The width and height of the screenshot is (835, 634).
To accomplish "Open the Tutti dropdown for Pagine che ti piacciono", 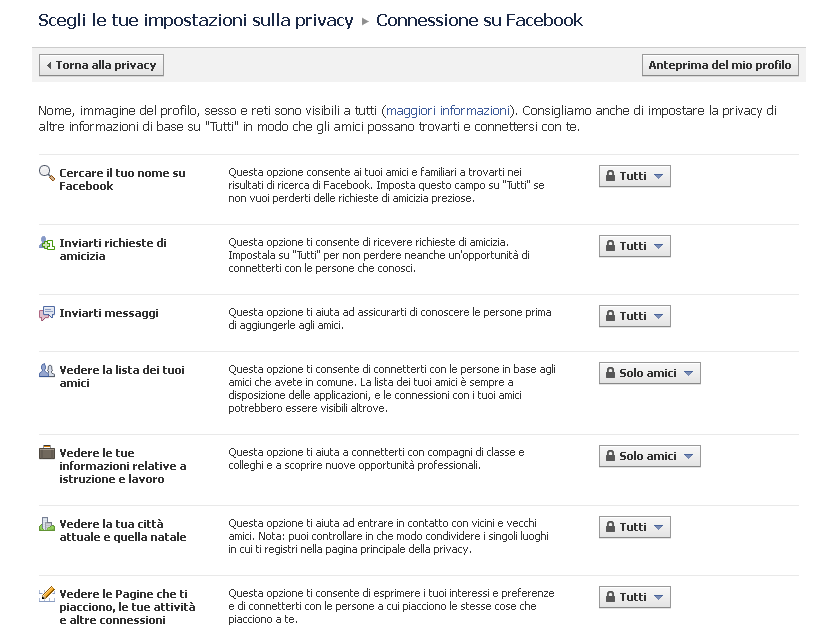I will (634, 597).
